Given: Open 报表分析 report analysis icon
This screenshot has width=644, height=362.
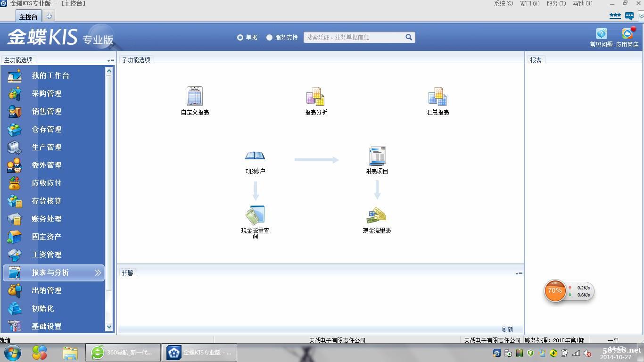Looking at the screenshot, I should click(x=315, y=96).
